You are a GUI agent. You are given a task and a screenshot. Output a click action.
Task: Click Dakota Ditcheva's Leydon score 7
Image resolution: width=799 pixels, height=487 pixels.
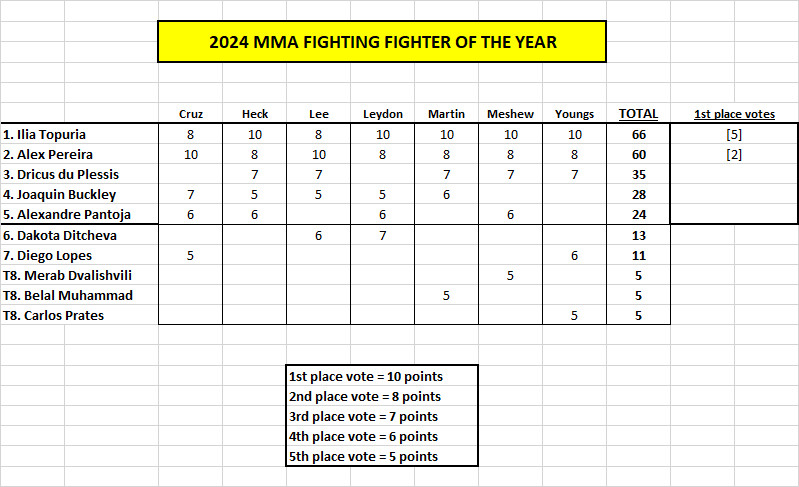pos(383,235)
